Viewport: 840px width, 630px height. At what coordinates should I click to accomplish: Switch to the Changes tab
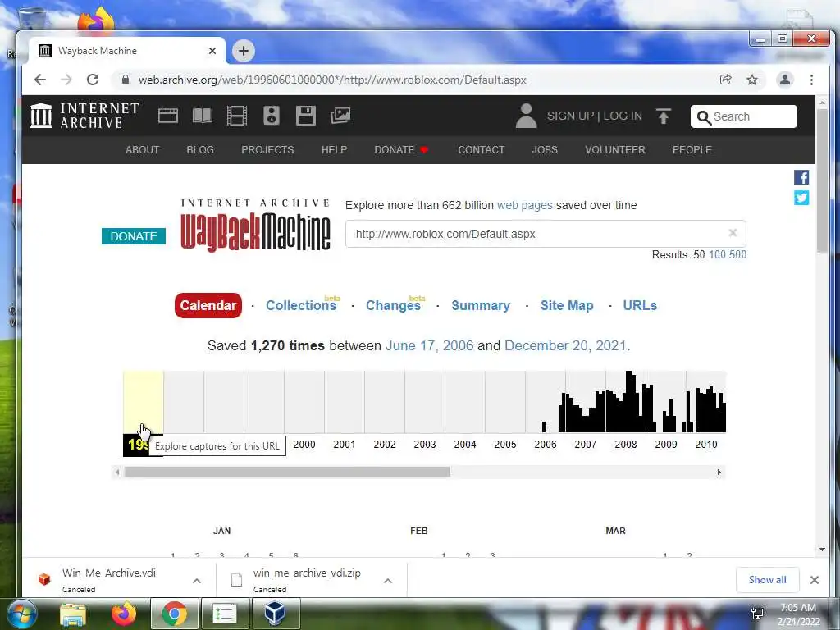393,305
